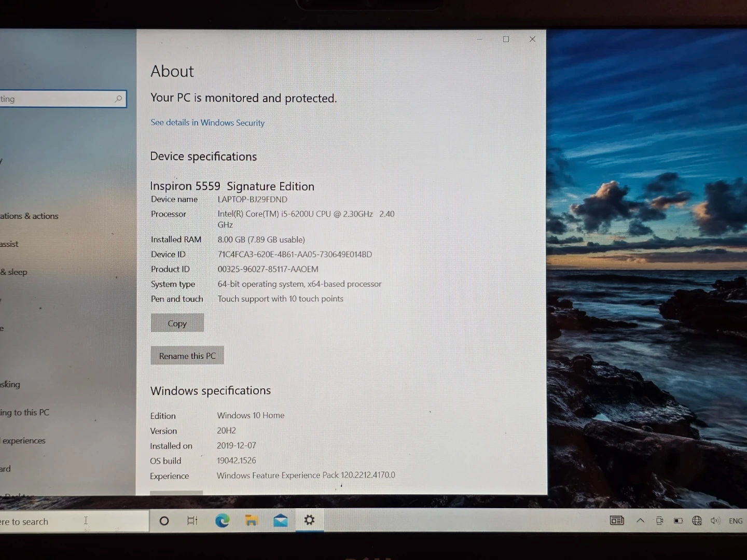Screen dimensions: 747x560
Task: Go to Projecting to this PC page
Action: click(25, 413)
